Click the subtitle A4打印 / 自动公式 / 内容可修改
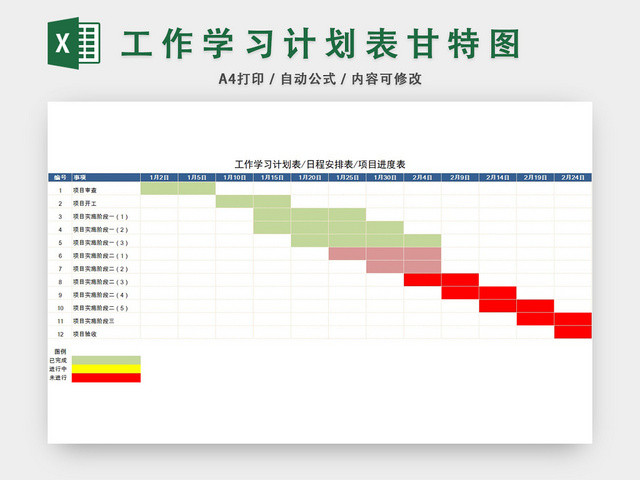The image size is (640, 480). [x=320, y=79]
